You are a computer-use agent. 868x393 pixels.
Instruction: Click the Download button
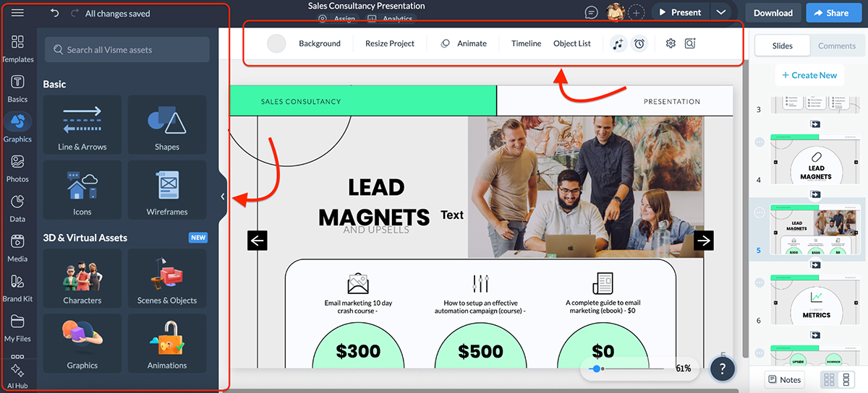pyautogui.click(x=773, y=12)
